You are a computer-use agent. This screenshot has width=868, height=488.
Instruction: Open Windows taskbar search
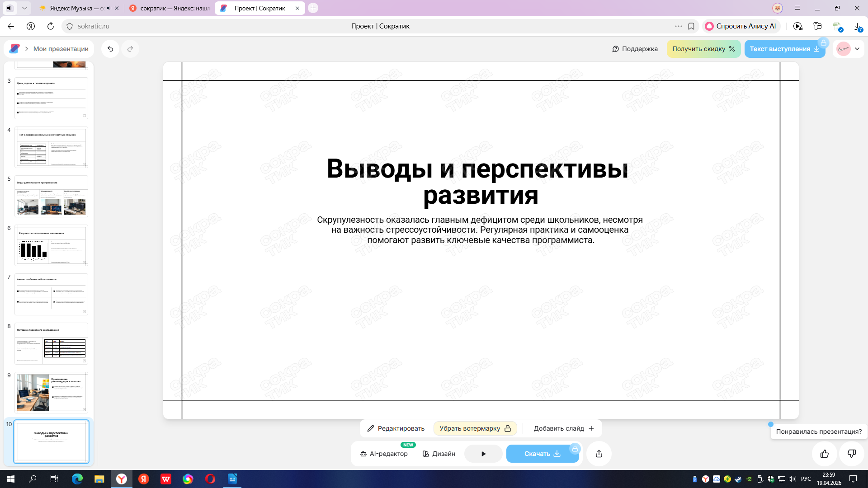point(33,479)
